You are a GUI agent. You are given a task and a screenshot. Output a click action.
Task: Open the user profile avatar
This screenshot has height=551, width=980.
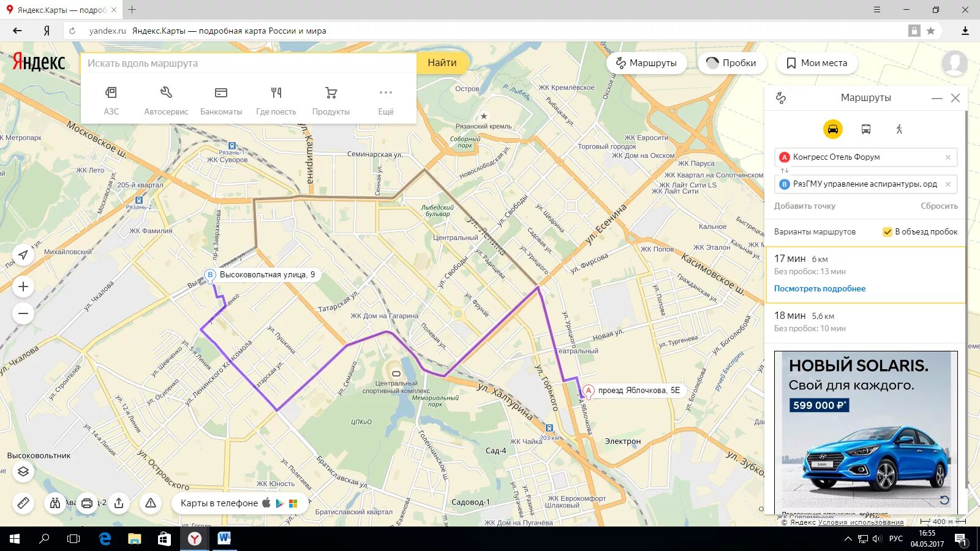coord(954,63)
